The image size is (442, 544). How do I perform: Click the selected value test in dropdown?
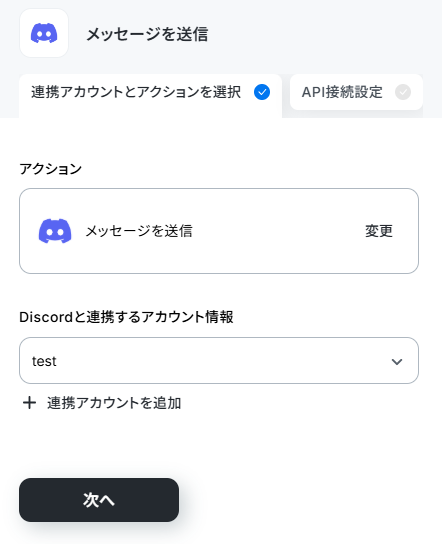coord(44,361)
